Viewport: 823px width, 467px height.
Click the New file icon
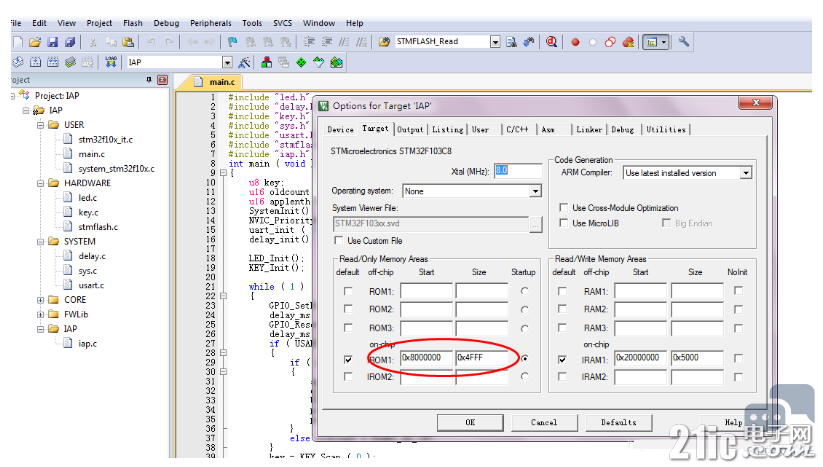coord(18,42)
